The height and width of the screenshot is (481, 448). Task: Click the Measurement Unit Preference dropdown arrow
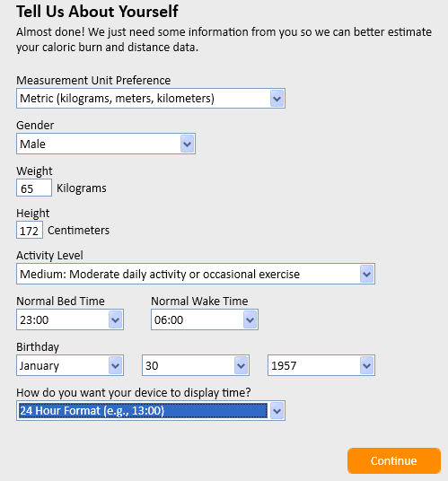tap(277, 99)
